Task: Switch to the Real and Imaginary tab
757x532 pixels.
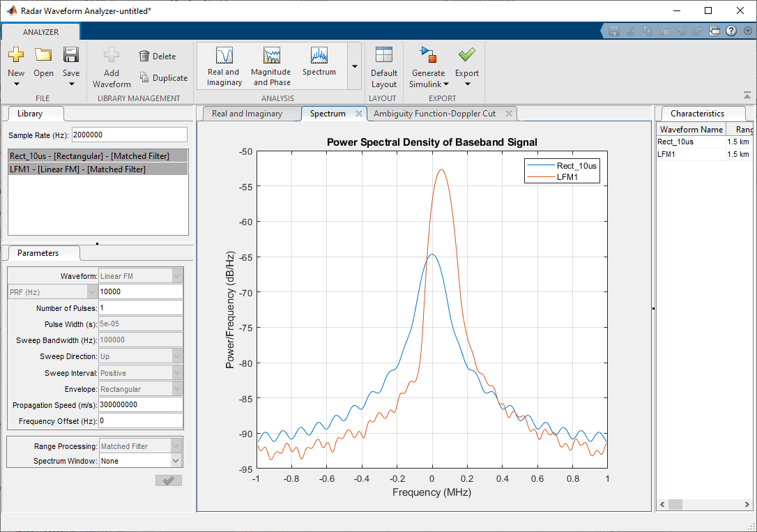Action: click(x=247, y=114)
